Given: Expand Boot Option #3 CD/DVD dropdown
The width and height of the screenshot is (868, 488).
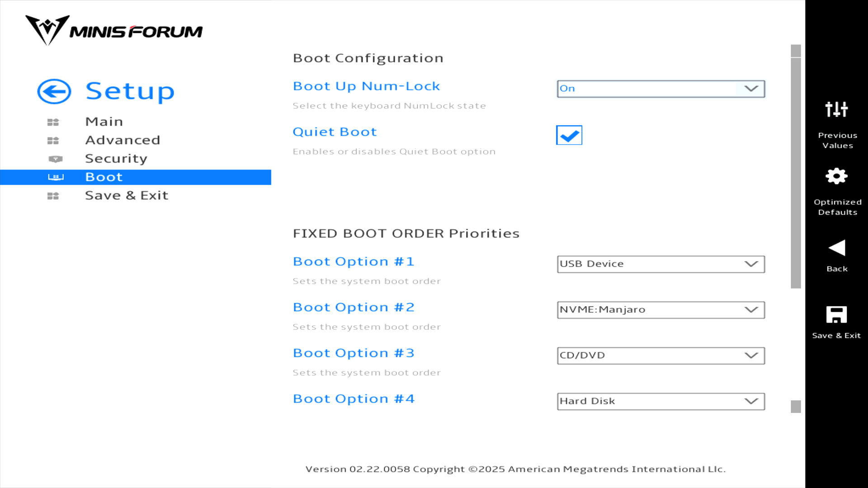Looking at the screenshot, I should point(660,356).
